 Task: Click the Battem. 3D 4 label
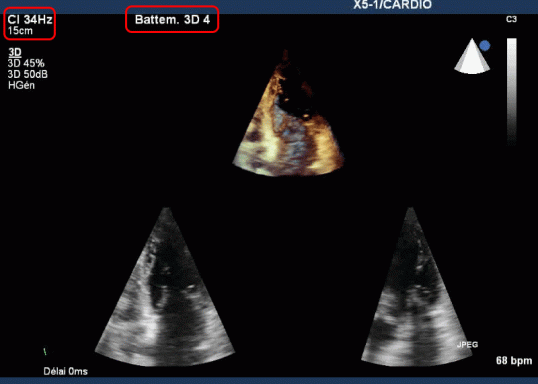click(x=172, y=20)
